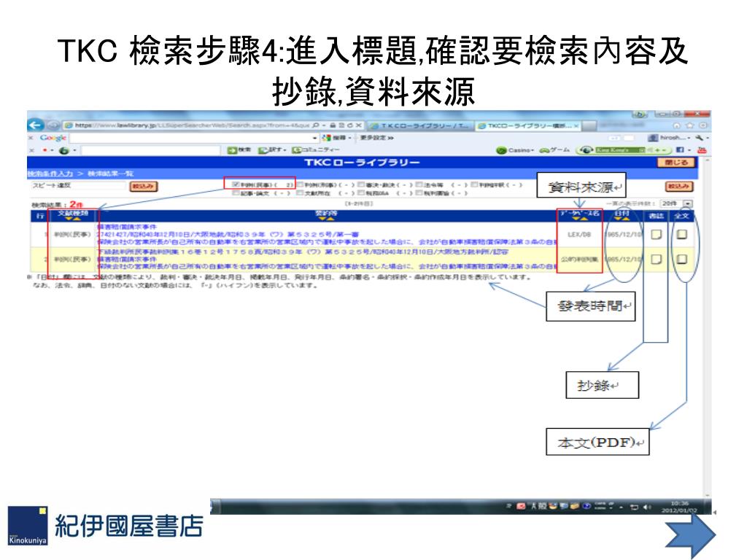The width and height of the screenshot is (747, 560).
Task: Expand the Google search box dropdown arrow
Action: pyautogui.click(x=315, y=138)
